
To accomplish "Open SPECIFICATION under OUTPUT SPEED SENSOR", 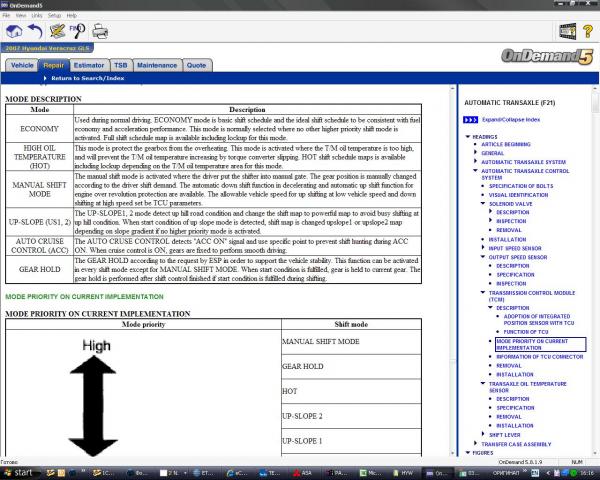I will click(x=515, y=275).
